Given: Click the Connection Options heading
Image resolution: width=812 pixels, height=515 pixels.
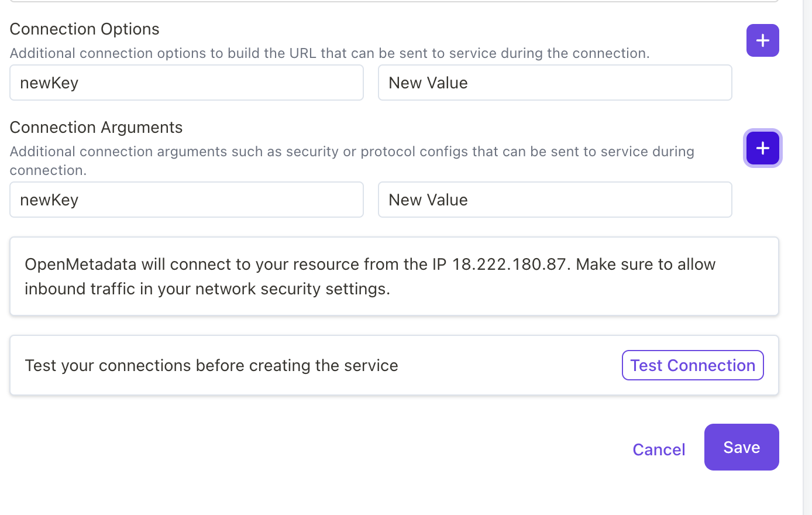Looking at the screenshot, I should (84, 29).
